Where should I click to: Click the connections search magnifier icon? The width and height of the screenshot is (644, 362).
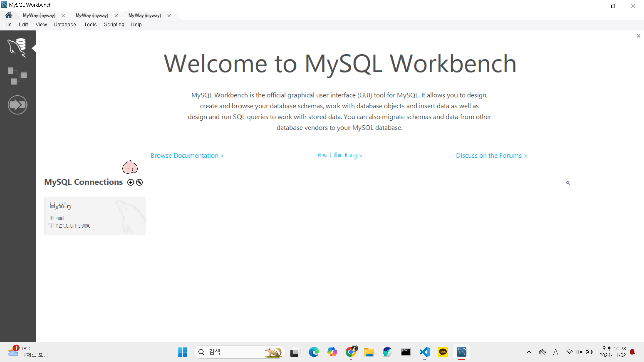[x=568, y=183]
